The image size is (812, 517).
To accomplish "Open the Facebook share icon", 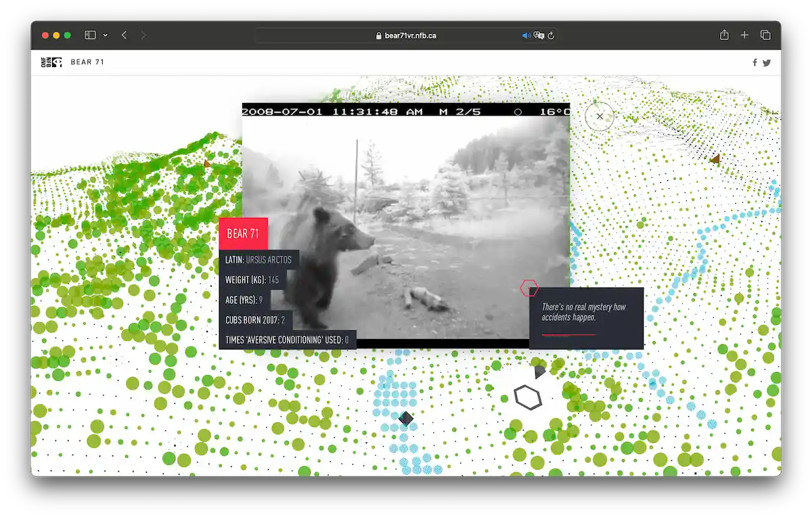I will pos(754,62).
